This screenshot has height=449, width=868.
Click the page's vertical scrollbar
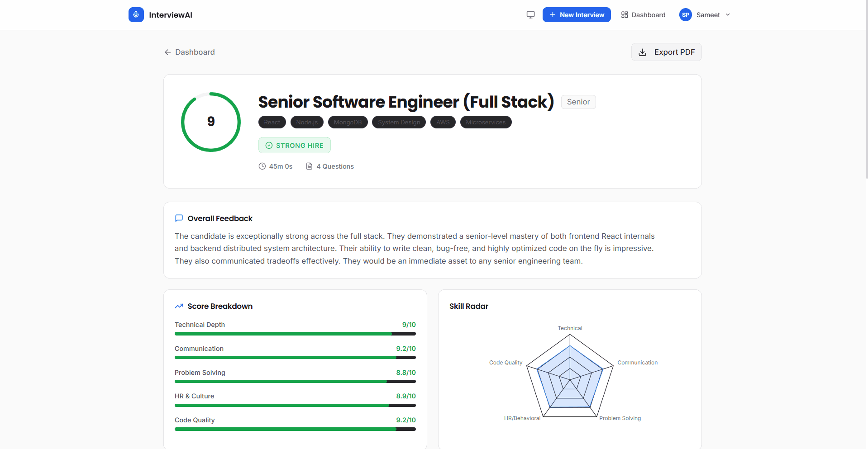(866, 90)
